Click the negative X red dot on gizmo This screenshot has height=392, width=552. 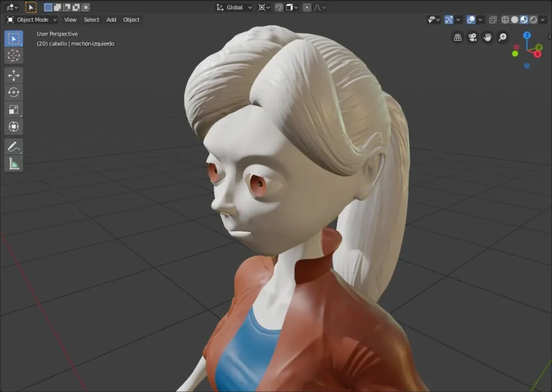pyautogui.click(x=516, y=47)
